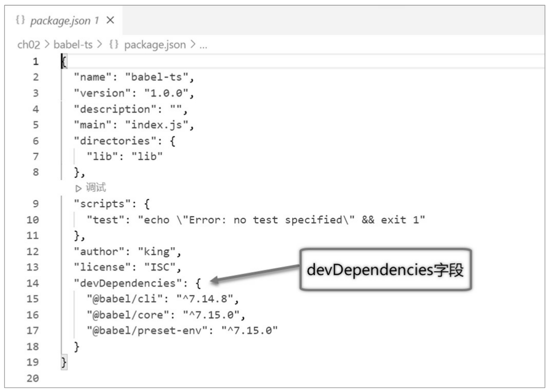Click the "scripts" key
The width and height of the screenshot is (549, 392).
tap(103, 204)
